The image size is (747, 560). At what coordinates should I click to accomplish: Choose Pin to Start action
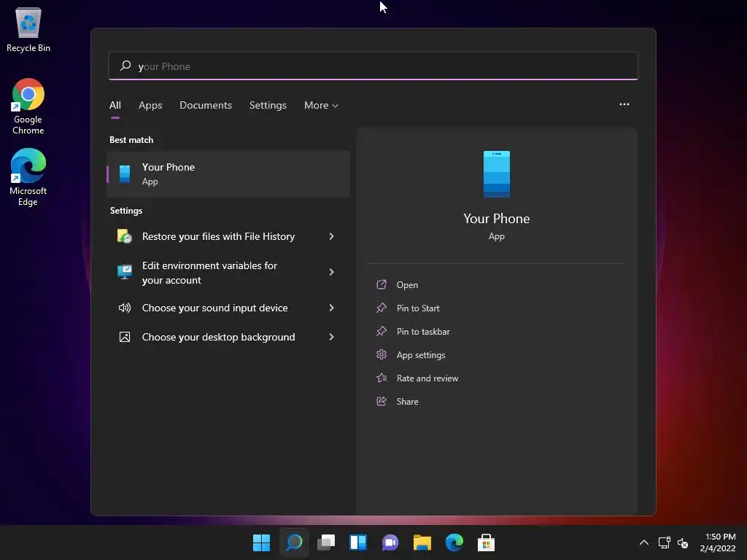(x=418, y=308)
